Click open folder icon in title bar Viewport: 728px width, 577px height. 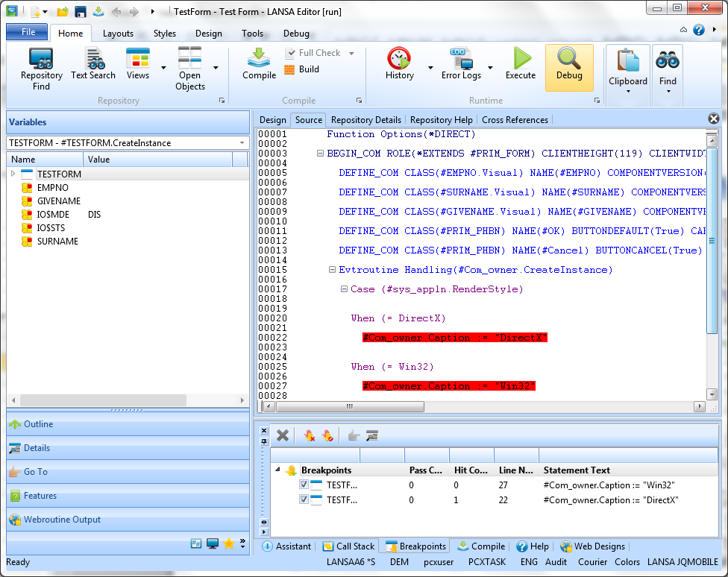63,12
